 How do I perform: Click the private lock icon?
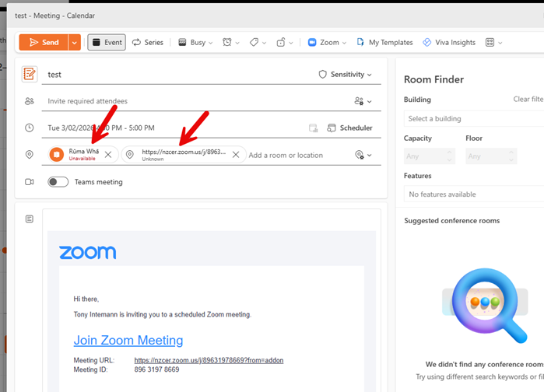coord(281,42)
